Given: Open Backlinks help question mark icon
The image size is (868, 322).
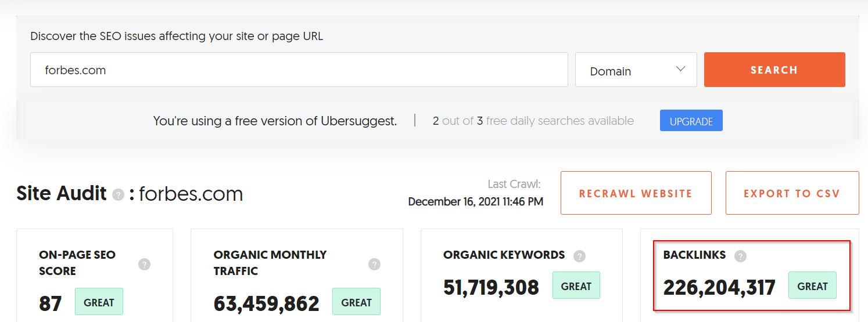Looking at the screenshot, I should pyautogui.click(x=740, y=256).
